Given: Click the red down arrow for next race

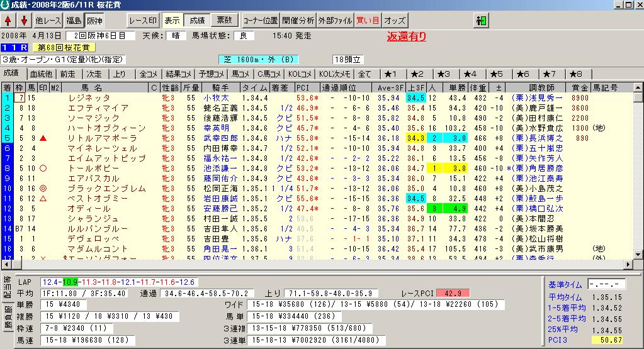Looking at the screenshot, I should click(24, 20).
